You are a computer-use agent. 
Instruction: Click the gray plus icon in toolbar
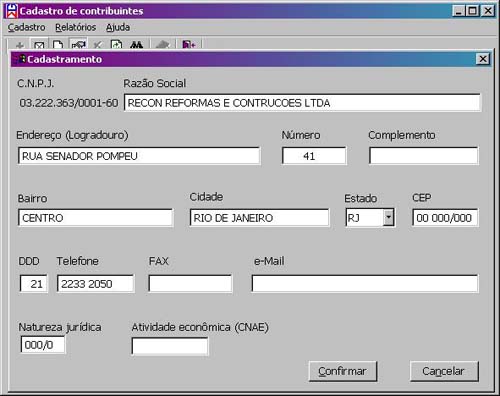pyautogui.click(x=20, y=45)
